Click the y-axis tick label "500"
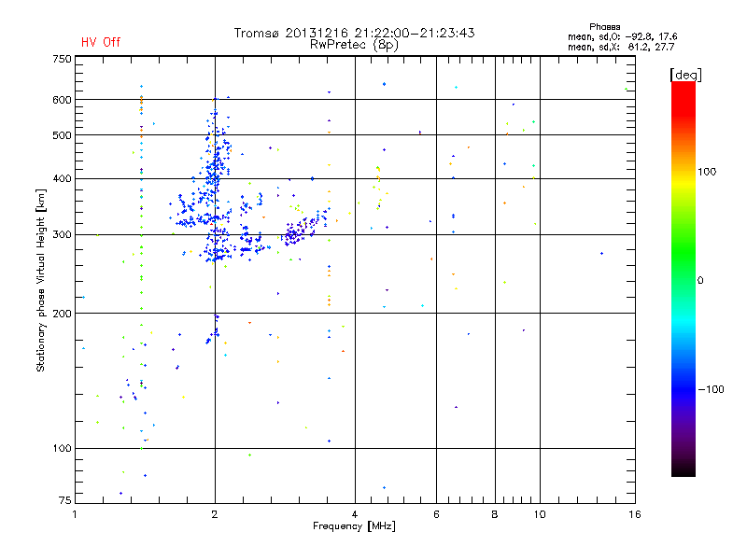This screenshot has height=560, width=747. pyautogui.click(x=62, y=135)
